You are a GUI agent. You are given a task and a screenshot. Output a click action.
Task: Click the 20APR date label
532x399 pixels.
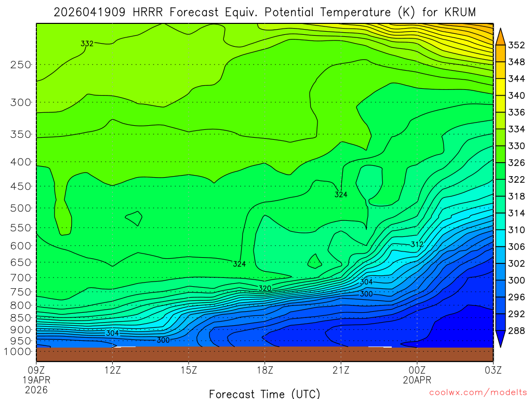point(417,380)
